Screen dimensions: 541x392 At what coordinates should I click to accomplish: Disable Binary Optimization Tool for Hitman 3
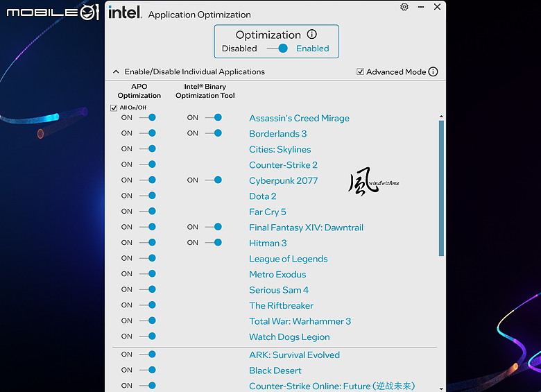click(x=214, y=242)
